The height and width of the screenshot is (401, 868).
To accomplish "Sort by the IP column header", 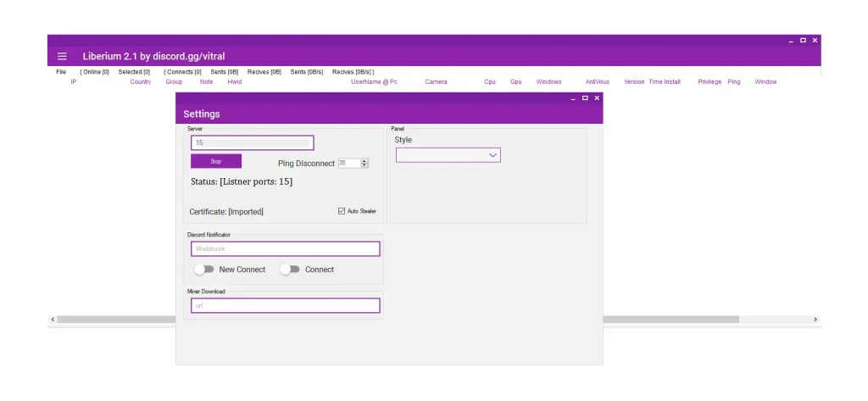I will [x=74, y=82].
